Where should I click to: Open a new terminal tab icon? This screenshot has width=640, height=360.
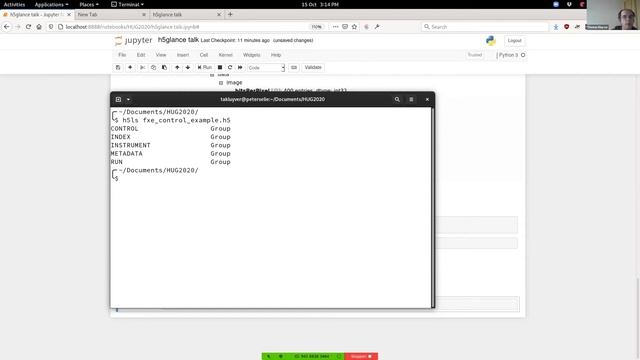[x=118, y=99]
